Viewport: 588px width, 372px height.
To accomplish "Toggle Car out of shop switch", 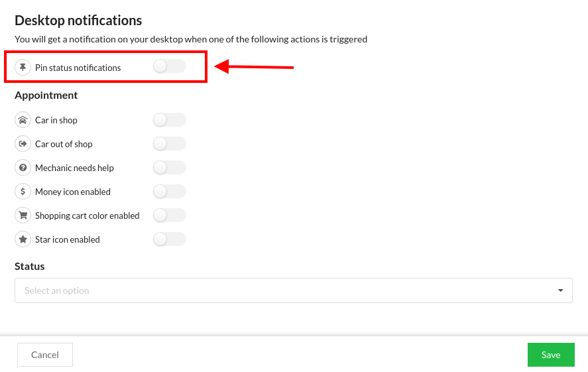I will coord(169,144).
